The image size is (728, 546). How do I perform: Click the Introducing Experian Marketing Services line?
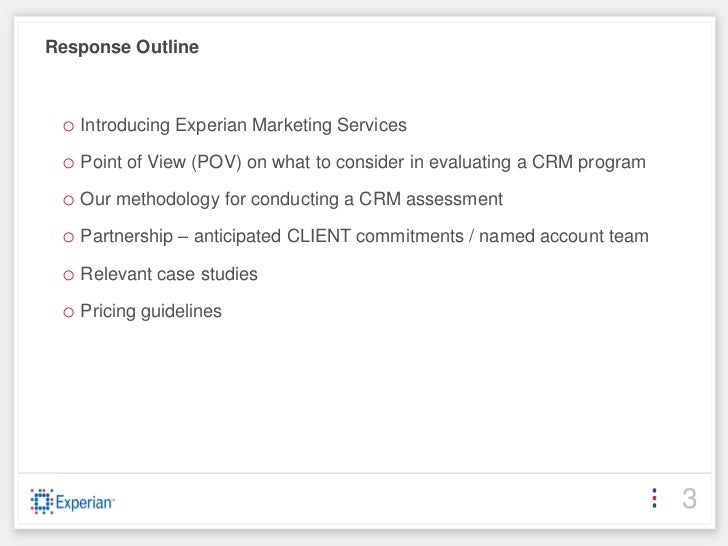tap(243, 125)
